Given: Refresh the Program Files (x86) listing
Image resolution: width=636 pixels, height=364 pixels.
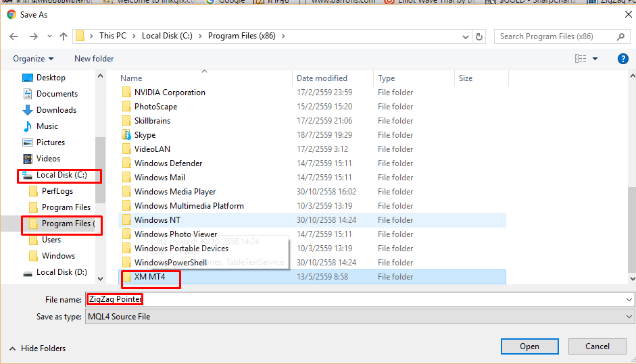Looking at the screenshot, I should point(479,36).
